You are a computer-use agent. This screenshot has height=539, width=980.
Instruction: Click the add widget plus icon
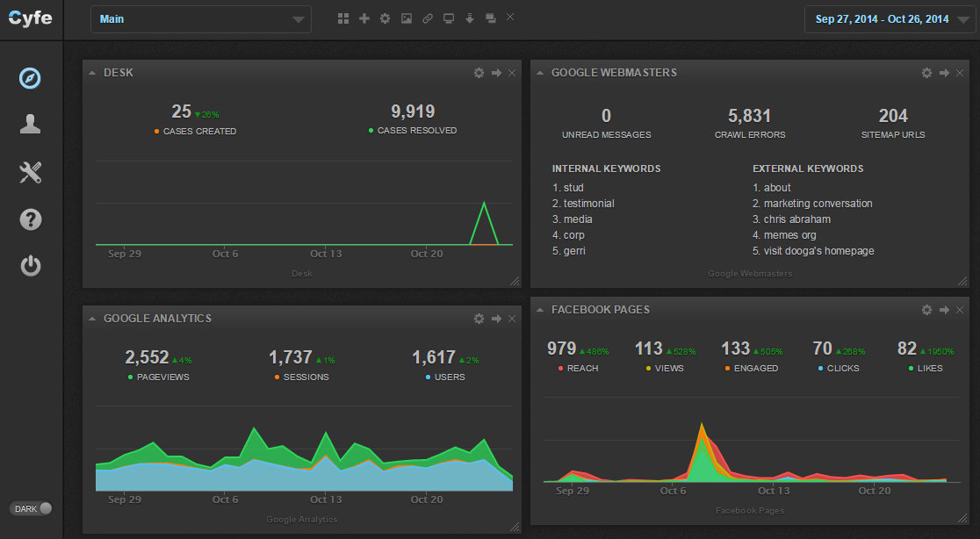[x=364, y=18]
